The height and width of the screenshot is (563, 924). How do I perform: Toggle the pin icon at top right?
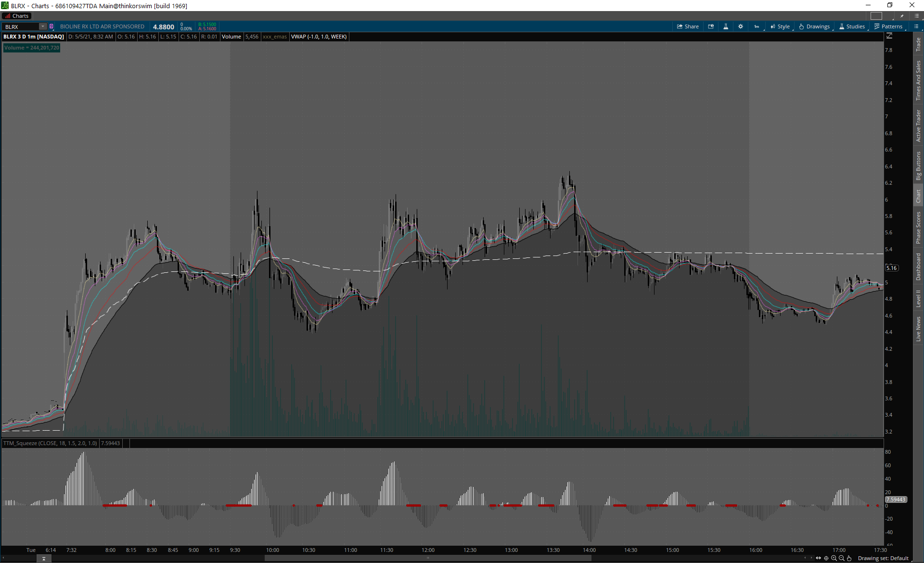tap(902, 16)
